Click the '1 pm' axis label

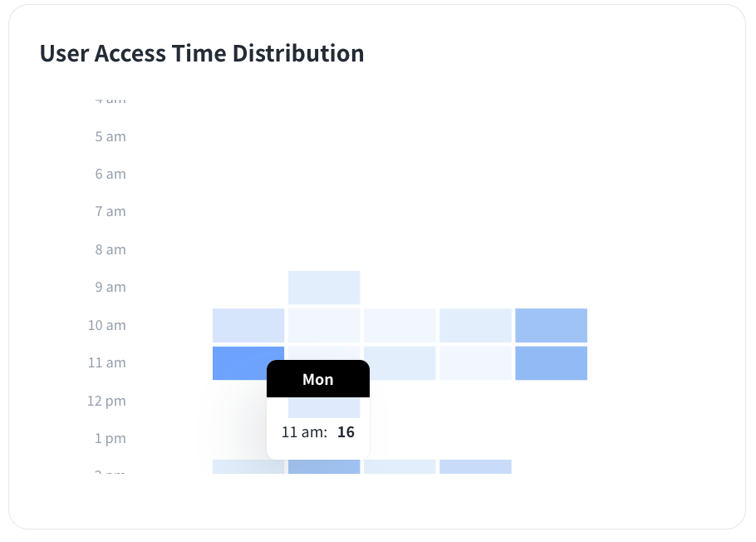coord(110,438)
